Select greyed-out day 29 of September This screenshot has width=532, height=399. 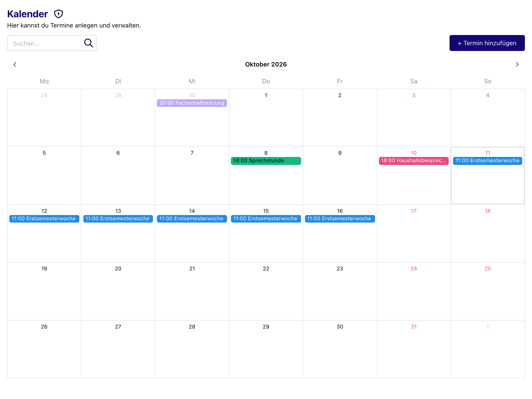118,118
